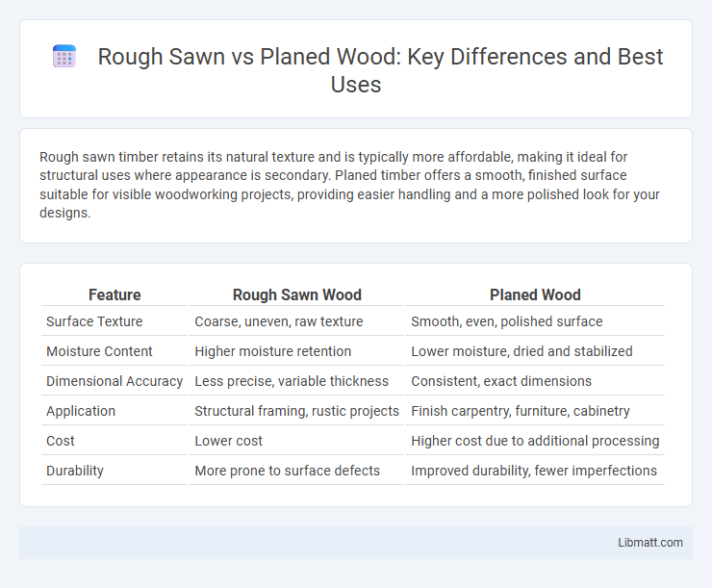Click the 'Feature' column header

[x=114, y=294]
